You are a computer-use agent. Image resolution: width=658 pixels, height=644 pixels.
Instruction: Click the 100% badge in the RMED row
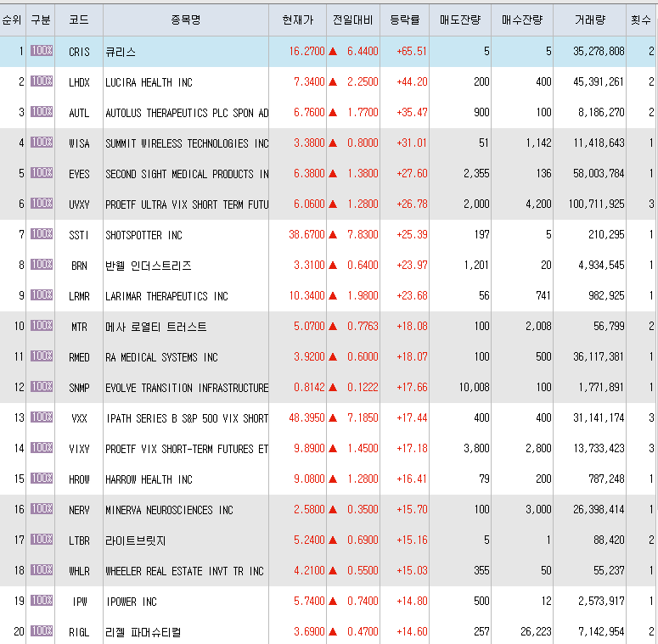[x=42, y=356]
